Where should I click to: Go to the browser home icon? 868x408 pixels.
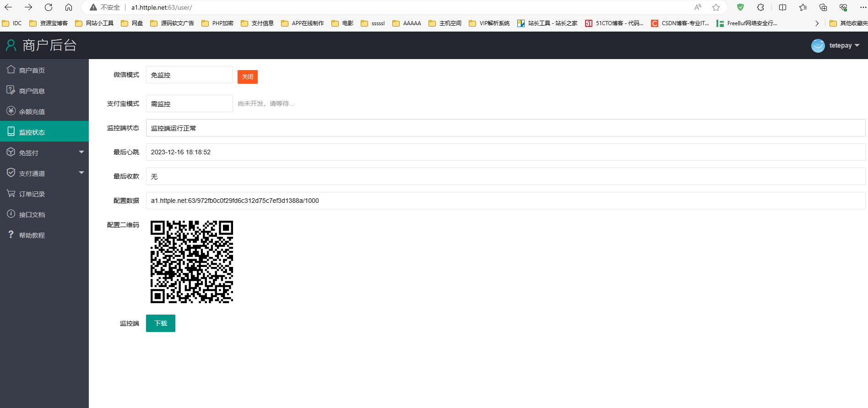[x=69, y=7]
